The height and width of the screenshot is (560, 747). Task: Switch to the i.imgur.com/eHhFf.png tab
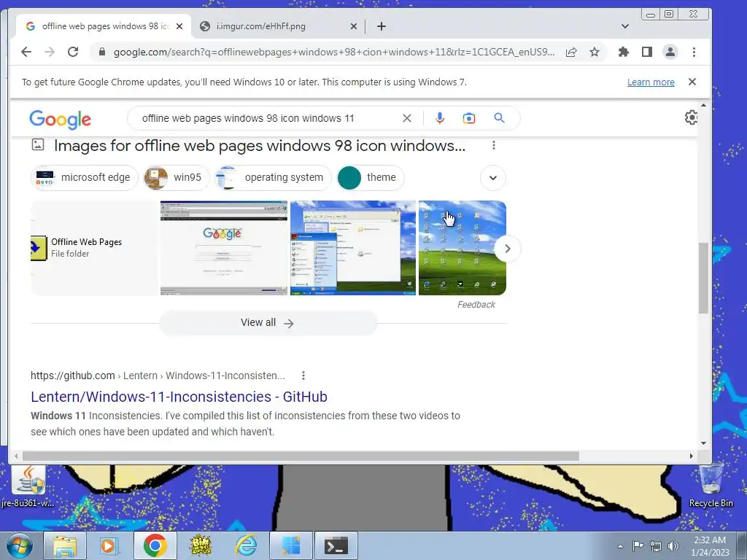point(279,26)
